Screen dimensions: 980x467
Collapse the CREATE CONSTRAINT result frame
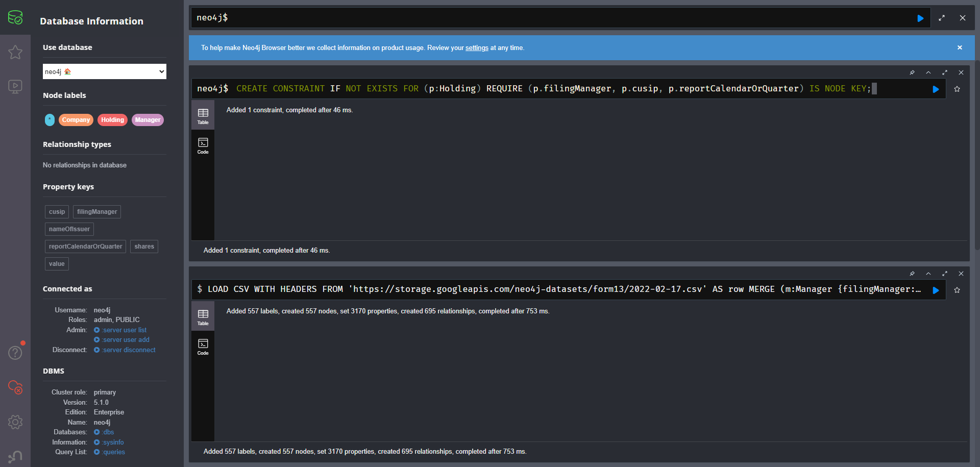coord(928,72)
